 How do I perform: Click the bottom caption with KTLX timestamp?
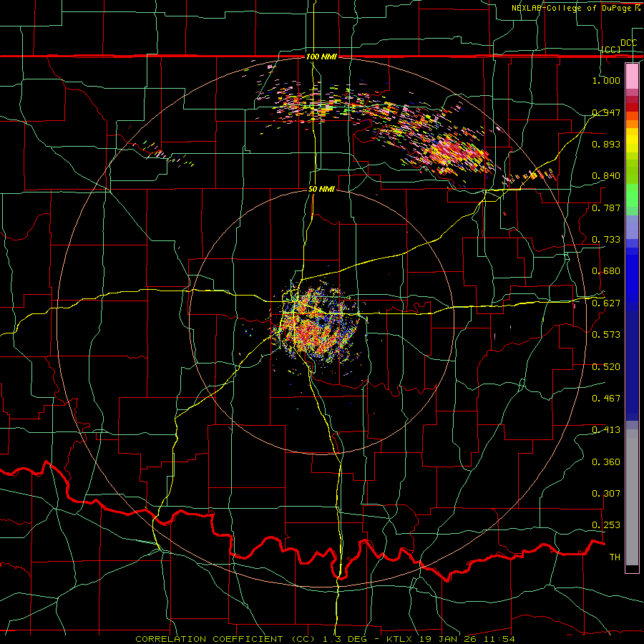(x=325, y=639)
